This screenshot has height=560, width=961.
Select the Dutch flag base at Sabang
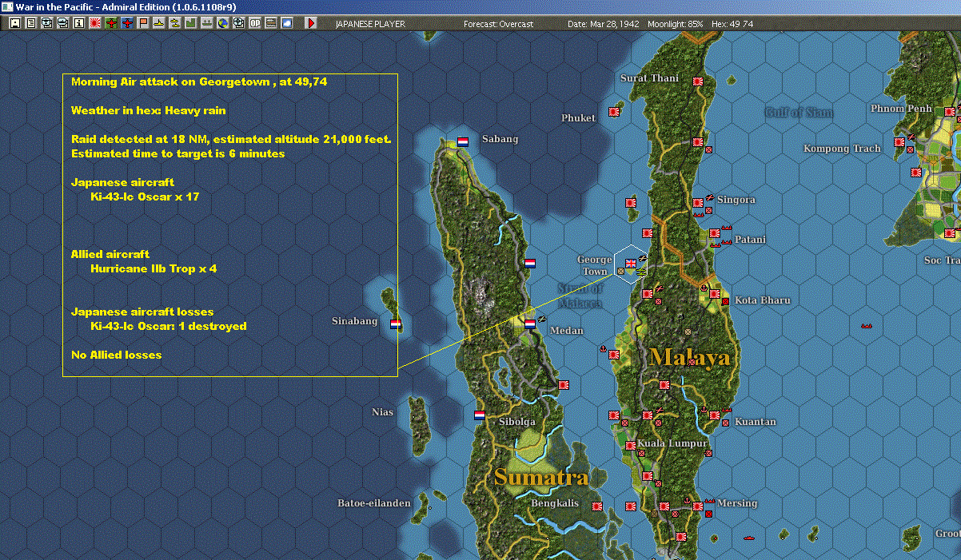pos(463,141)
